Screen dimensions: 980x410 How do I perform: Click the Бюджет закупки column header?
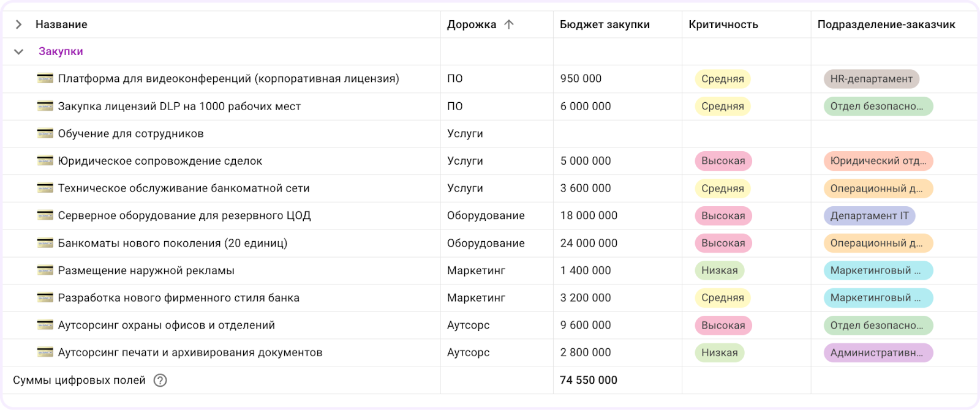pyautogui.click(x=605, y=24)
